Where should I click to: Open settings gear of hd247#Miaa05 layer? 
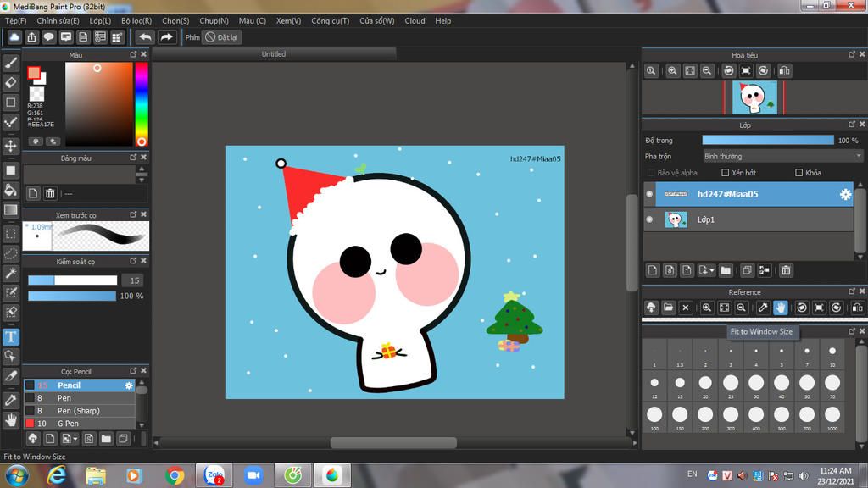point(845,194)
